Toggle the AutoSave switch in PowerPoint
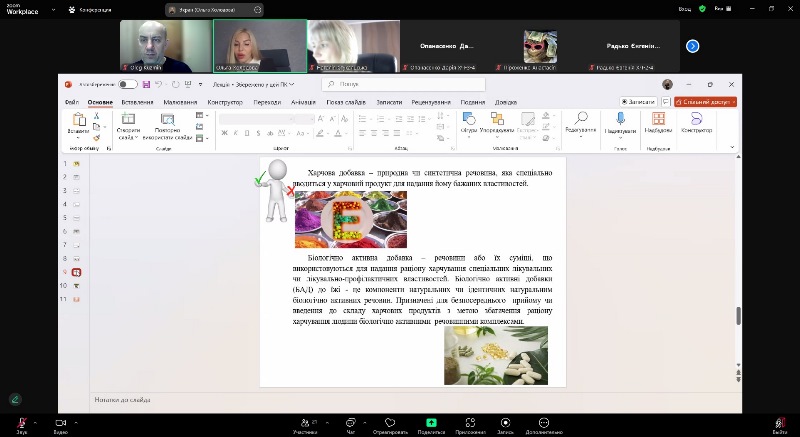 tap(128, 85)
